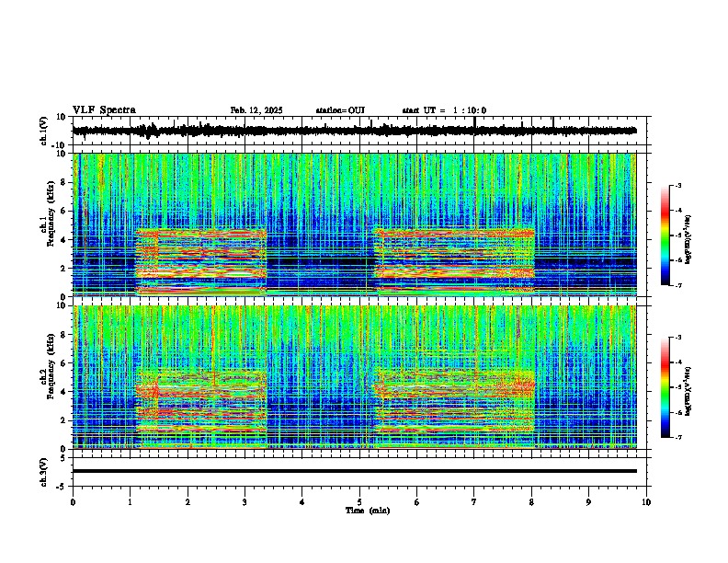Screen dimensions: 728x563
Task: Select the 'Feb. 12, 2025' date label
Action: pyautogui.click(x=256, y=110)
